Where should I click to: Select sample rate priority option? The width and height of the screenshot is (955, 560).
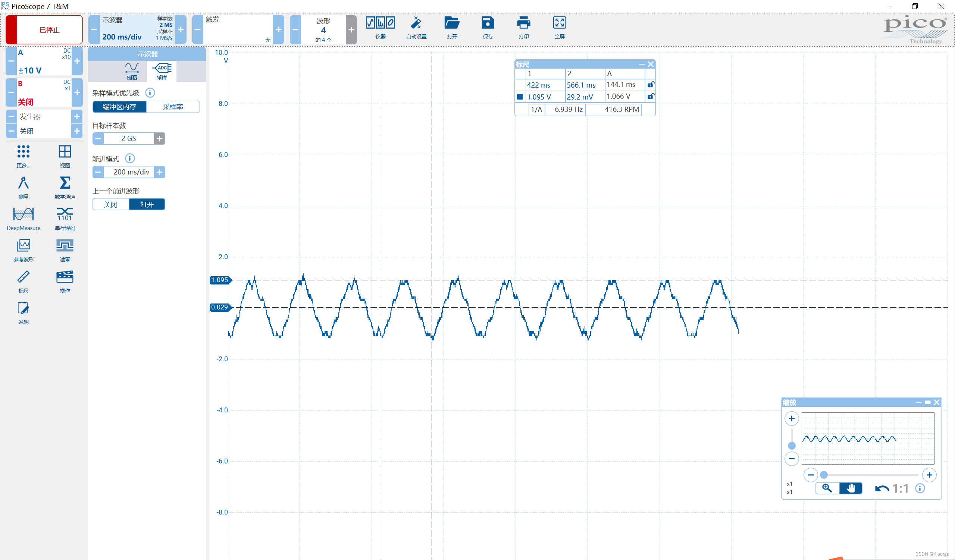coord(173,107)
